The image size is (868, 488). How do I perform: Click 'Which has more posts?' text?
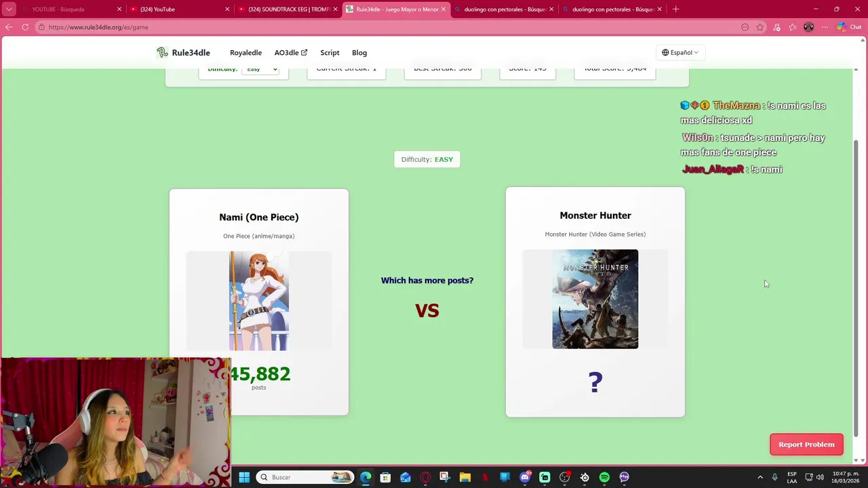427,281
